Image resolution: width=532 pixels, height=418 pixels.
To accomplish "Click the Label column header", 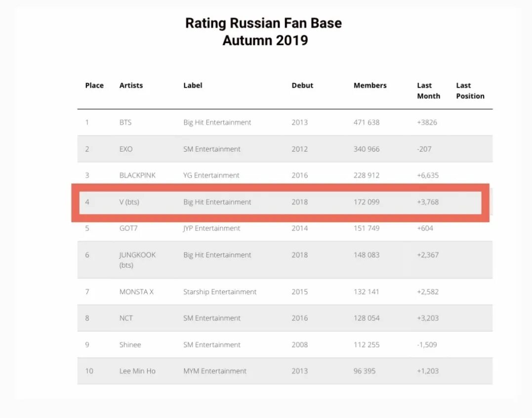I will pyautogui.click(x=193, y=85).
